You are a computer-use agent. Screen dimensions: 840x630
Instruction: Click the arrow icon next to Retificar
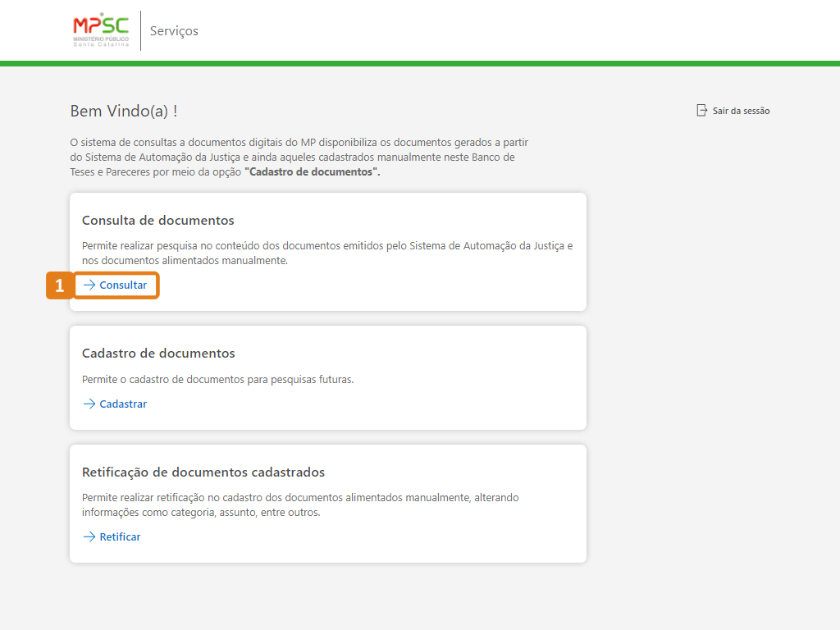[89, 537]
